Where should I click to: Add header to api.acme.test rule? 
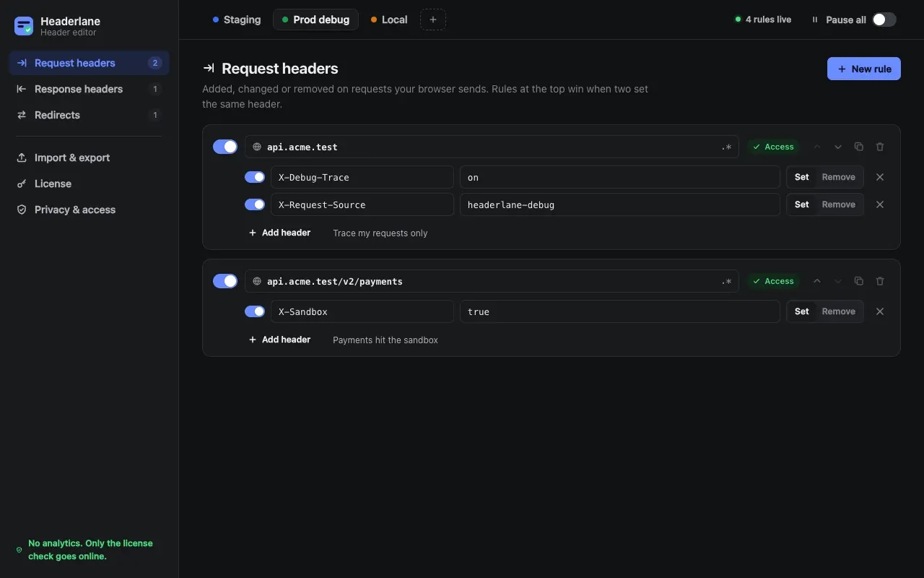279,233
